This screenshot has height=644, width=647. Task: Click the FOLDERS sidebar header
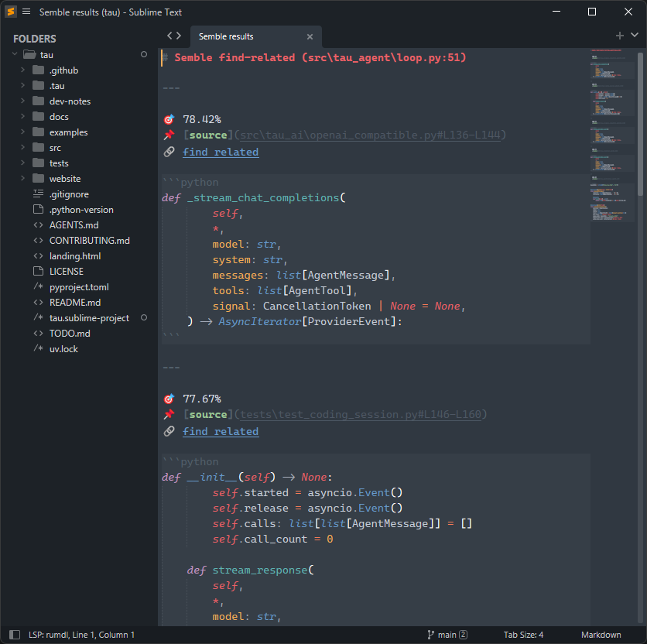tap(35, 39)
